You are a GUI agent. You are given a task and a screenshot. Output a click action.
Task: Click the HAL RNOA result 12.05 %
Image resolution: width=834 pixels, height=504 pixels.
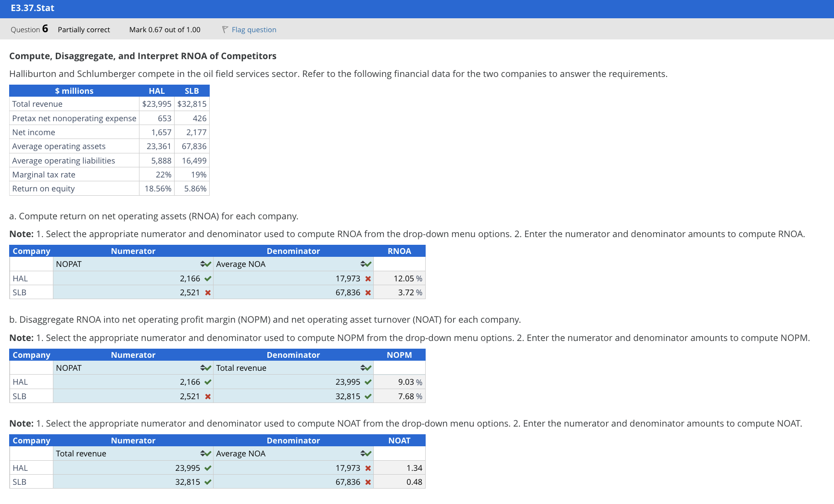(399, 278)
